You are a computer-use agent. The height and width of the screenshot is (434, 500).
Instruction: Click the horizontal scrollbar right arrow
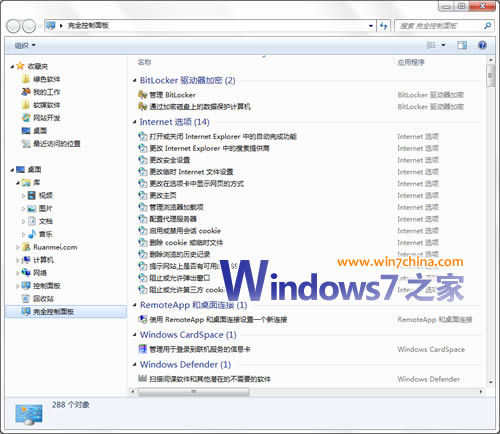(481, 392)
